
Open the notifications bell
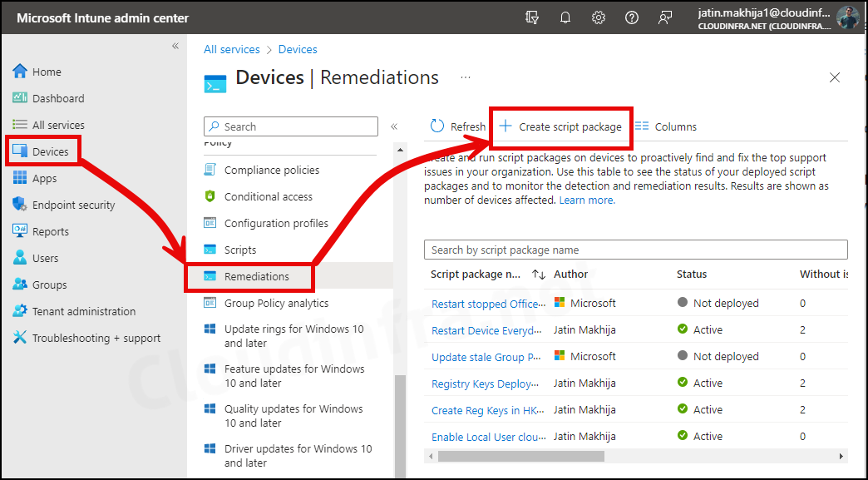[565, 17]
